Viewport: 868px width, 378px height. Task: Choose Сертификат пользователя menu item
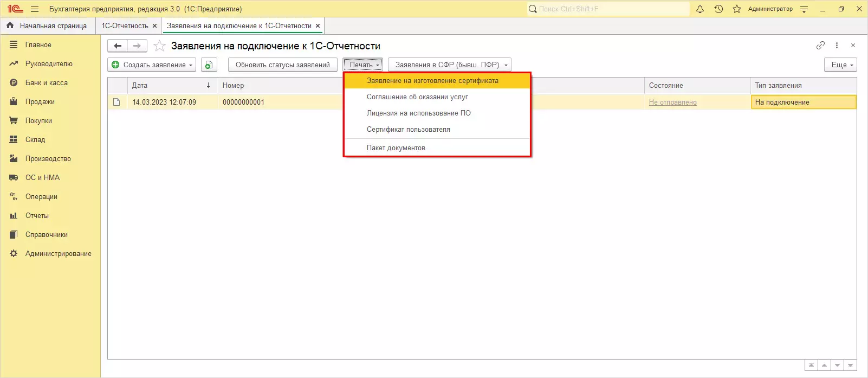point(437,130)
